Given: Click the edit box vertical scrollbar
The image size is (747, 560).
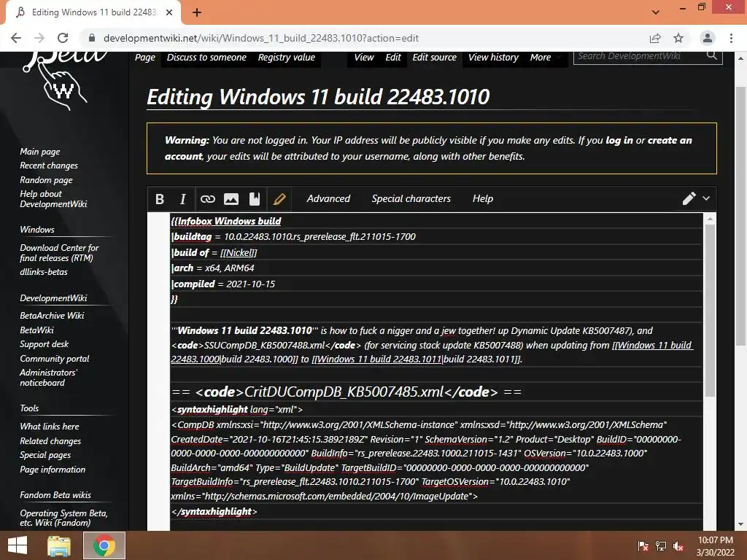Looking at the screenshot, I should (x=710, y=311).
